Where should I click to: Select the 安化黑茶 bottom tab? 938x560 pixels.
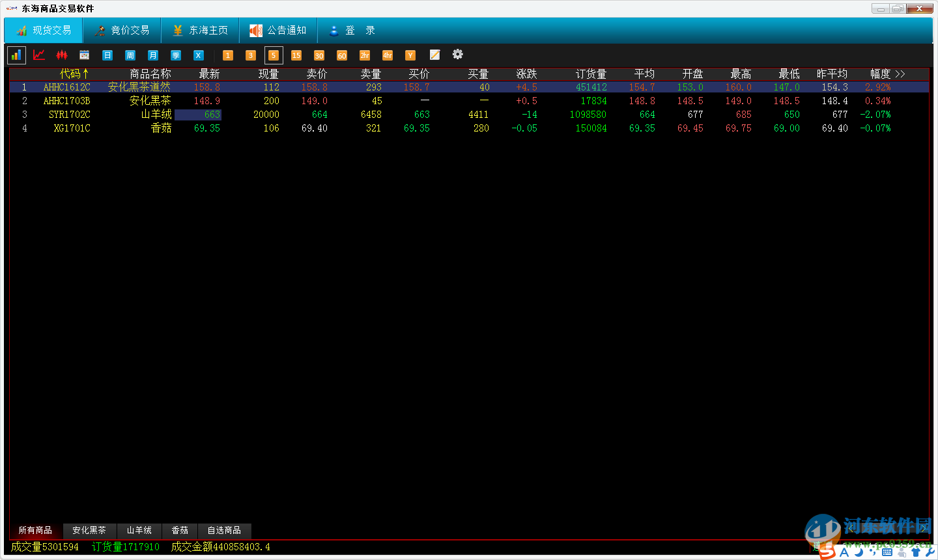click(x=89, y=531)
